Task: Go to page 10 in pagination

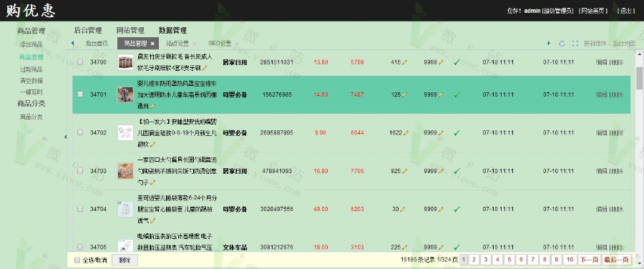Action: tap(570, 260)
